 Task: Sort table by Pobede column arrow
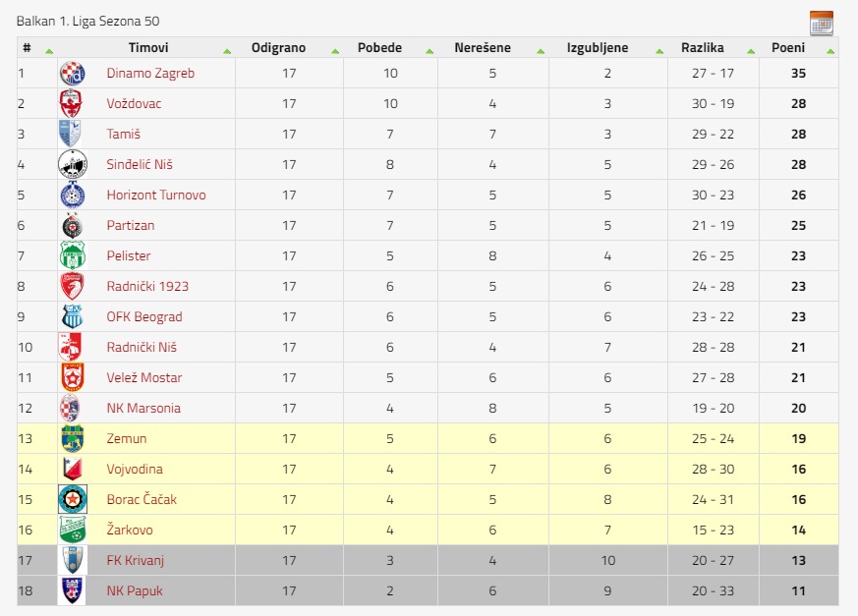[x=429, y=51]
